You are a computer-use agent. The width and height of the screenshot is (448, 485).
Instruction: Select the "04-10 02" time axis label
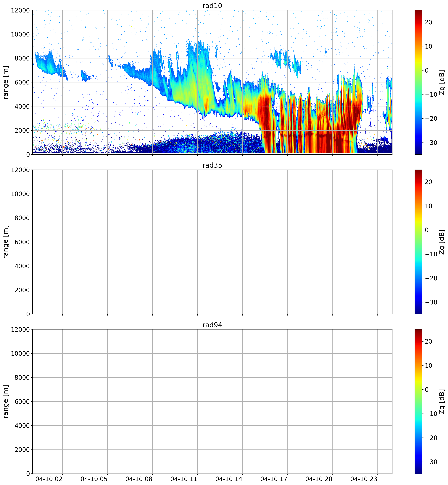coord(49,479)
